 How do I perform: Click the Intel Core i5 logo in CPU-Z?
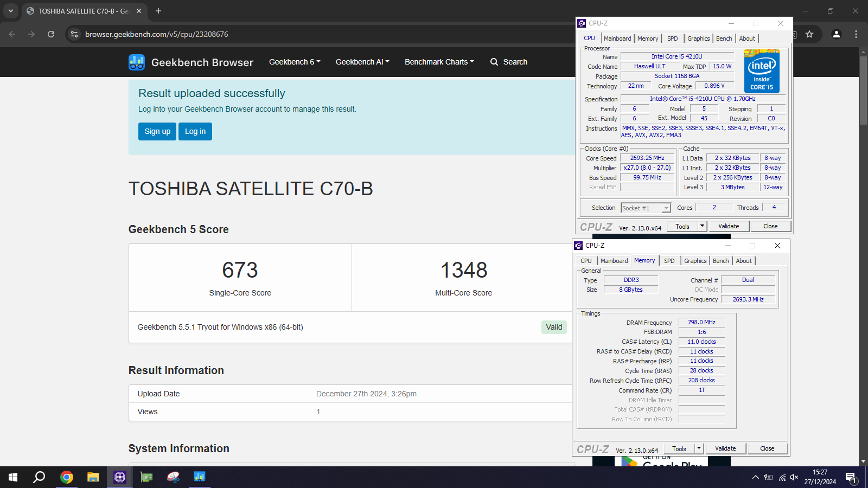click(x=762, y=71)
